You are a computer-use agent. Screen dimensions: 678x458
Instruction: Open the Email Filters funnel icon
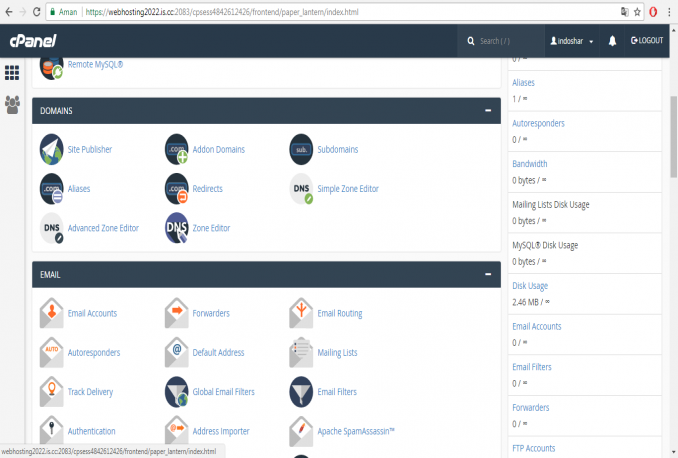(x=301, y=392)
